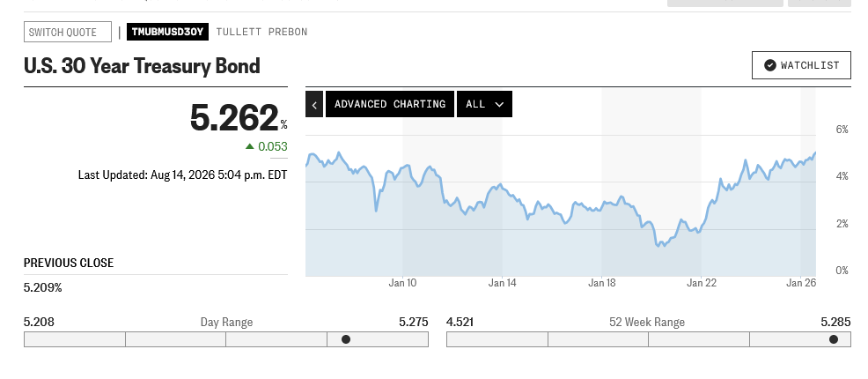Click the down chevron beside ALL
The width and height of the screenshot is (868, 379).
tap(499, 104)
